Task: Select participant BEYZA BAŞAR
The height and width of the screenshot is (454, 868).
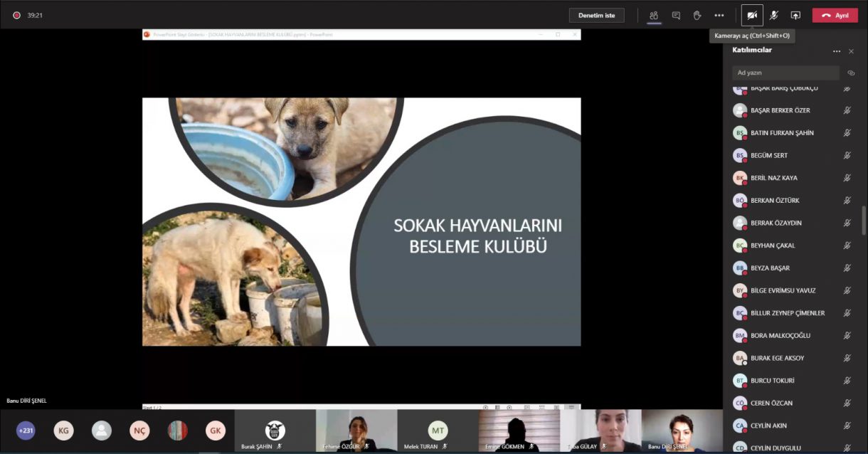Action: 793,268
